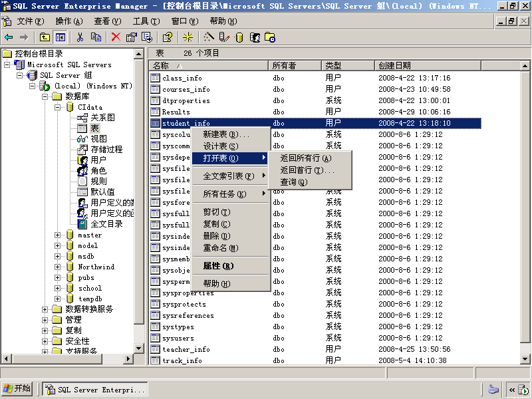Sort the list by the 名称 column header

click(209, 65)
